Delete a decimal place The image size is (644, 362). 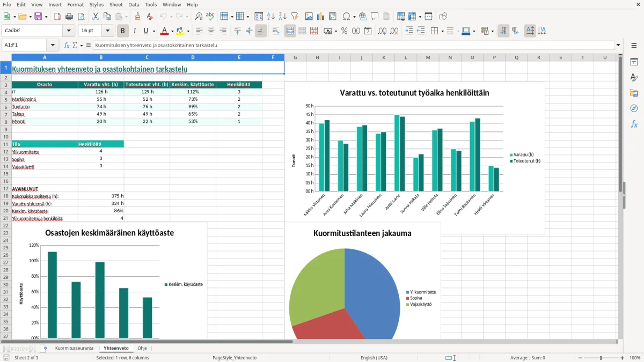pos(394,31)
